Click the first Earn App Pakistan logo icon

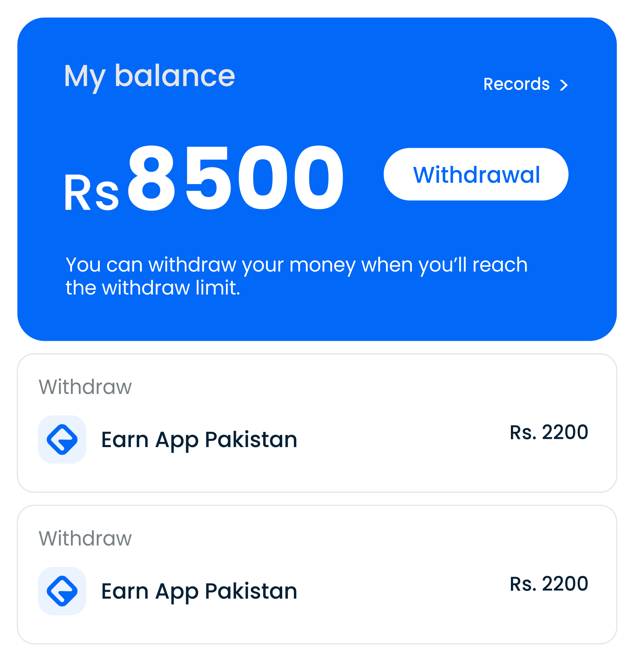(62, 440)
